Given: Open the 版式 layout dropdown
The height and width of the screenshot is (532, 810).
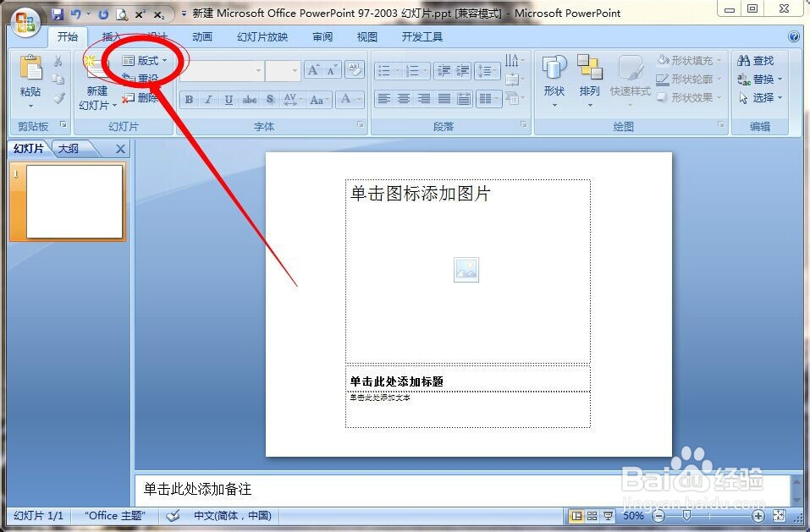Looking at the screenshot, I should (x=145, y=61).
